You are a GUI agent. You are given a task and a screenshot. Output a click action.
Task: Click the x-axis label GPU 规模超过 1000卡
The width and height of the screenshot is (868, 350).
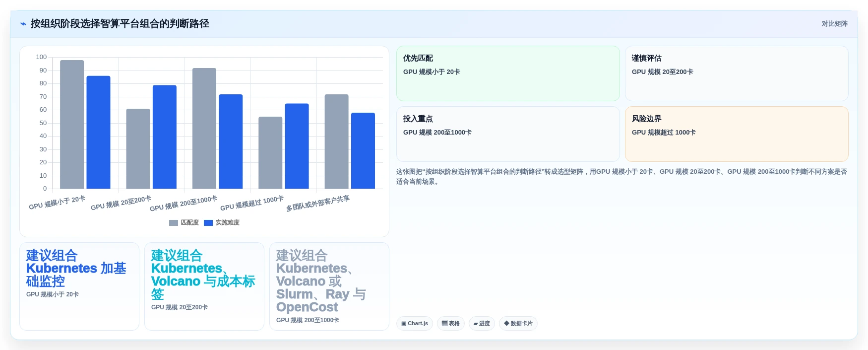coord(252,203)
